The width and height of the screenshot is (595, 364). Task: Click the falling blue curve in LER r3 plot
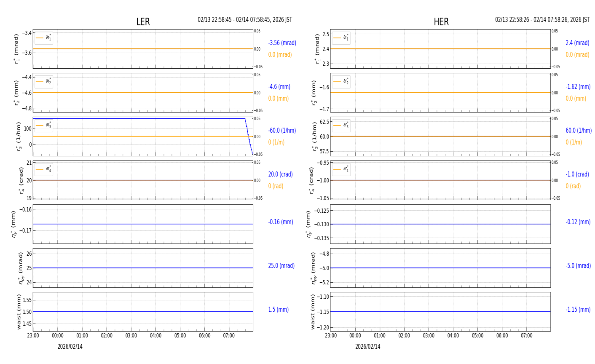tap(249, 137)
